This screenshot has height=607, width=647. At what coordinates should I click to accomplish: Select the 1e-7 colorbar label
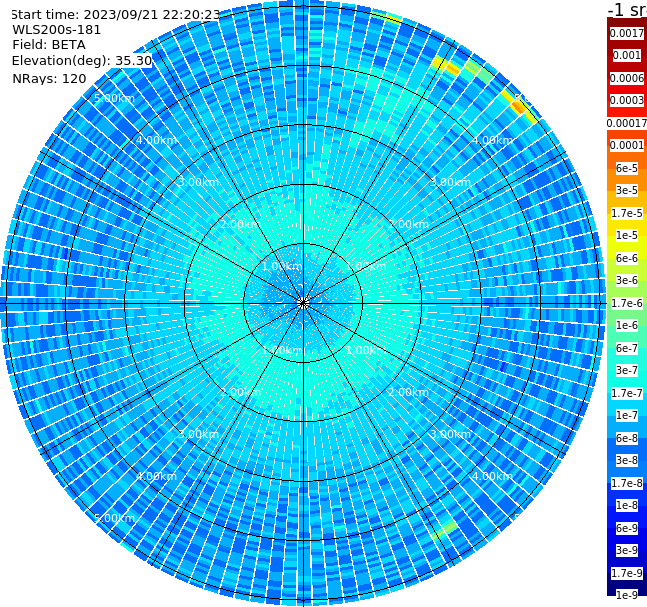(x=627, y=415)
